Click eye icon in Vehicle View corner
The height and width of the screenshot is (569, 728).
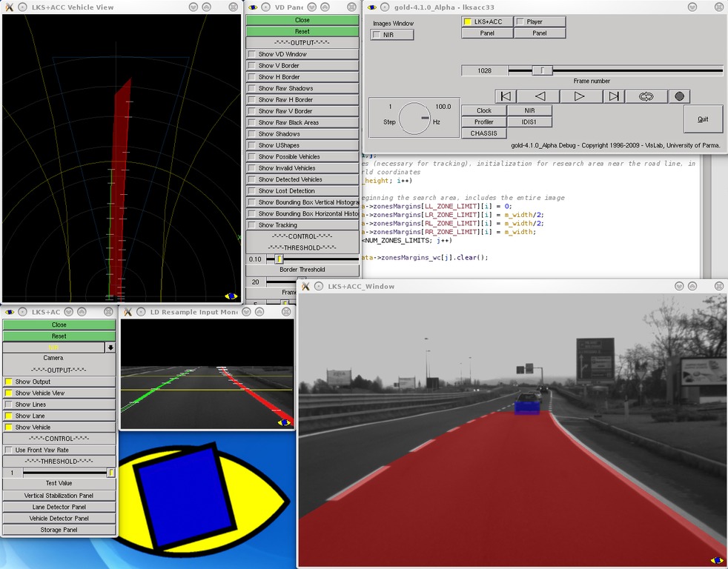pos(231,296)
